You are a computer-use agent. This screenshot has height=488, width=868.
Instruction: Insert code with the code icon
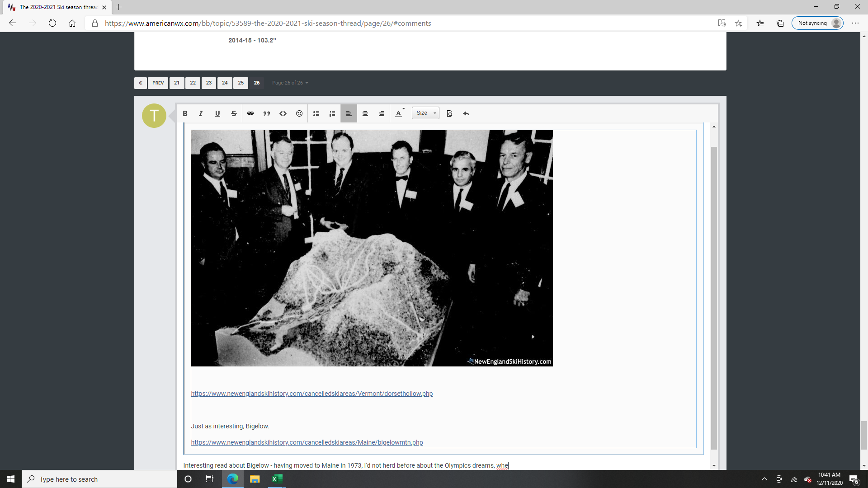pos(283,113)
